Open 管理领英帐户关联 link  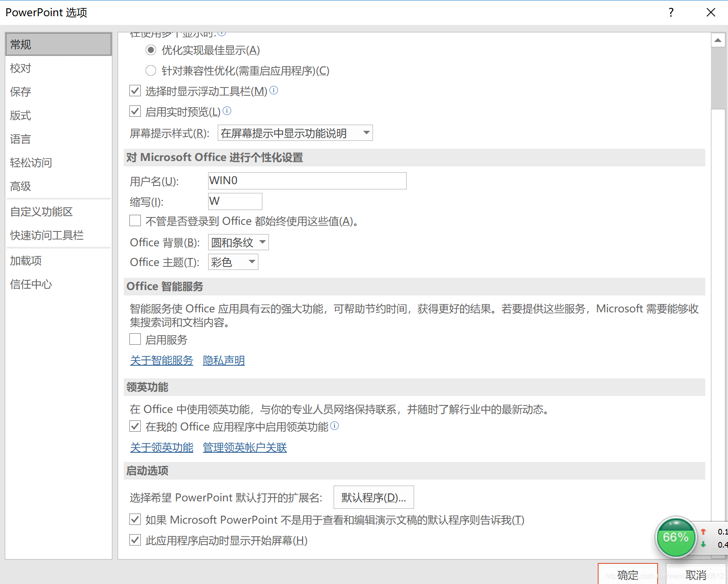click(245, 448)
